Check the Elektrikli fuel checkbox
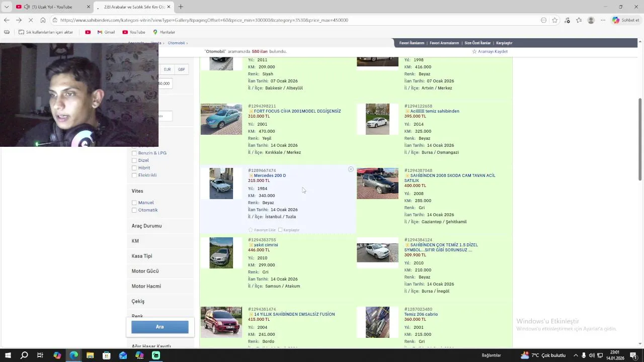The height and width of the screenshot is (362, 644). (134, 175)
